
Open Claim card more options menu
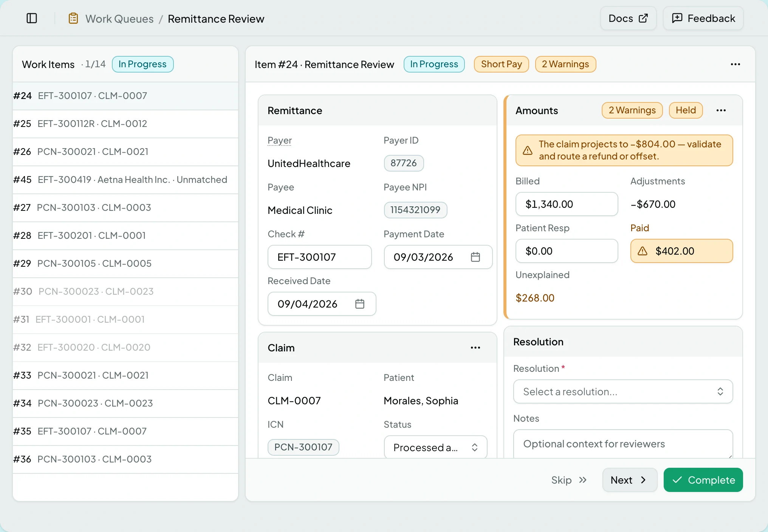(x=475, y=348)
